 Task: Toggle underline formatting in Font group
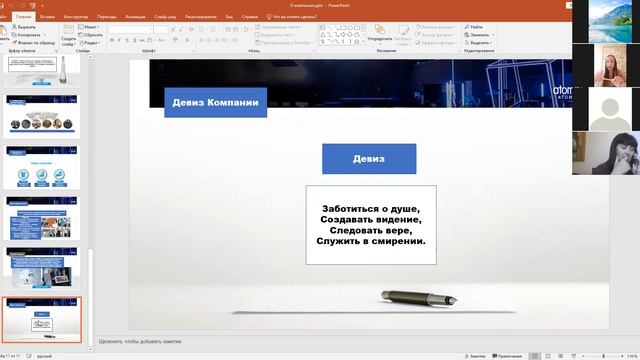(x=127, y=40)
